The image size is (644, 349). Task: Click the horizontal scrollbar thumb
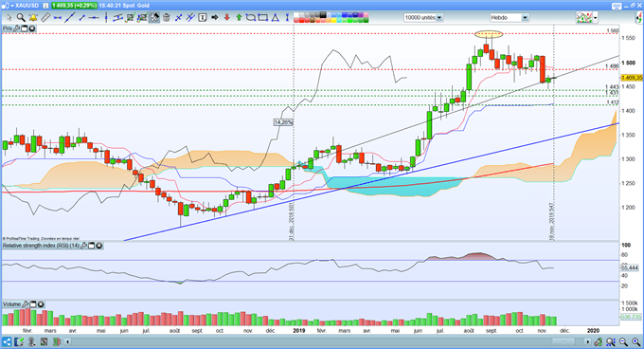point(563,341)
